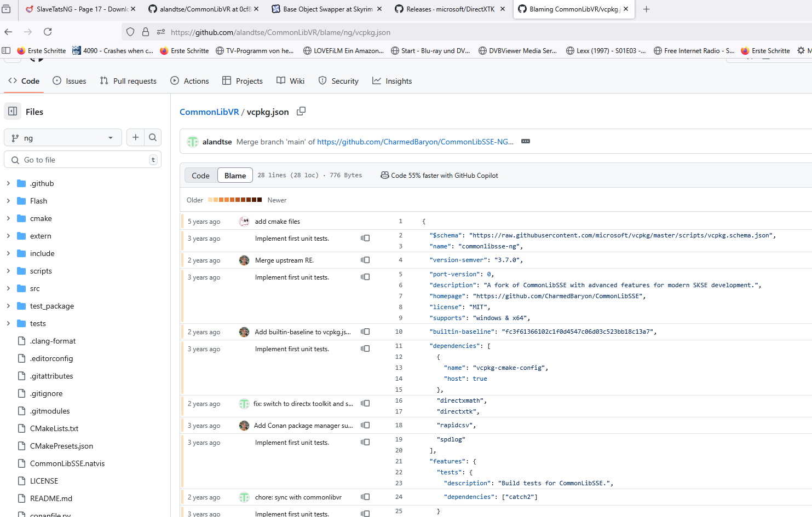View blame prior to builtin-baseline change
The image size is (812, 517).
click(365, 332)
